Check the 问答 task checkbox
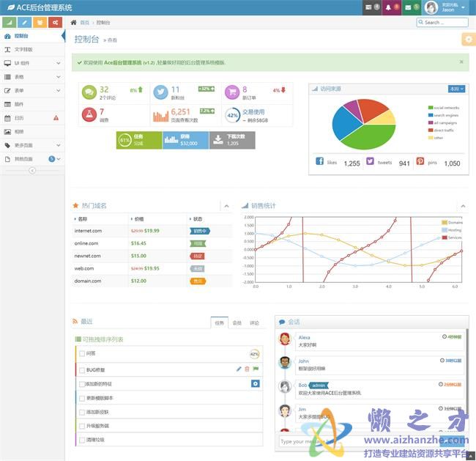The height and width of the screenshot is (461, 476). pos(82,354)
